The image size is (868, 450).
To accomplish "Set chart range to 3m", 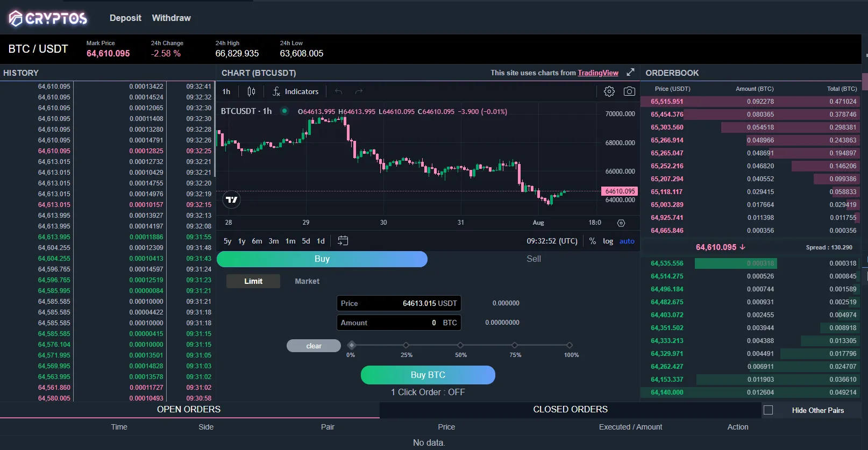I will [x=274, y=241].
